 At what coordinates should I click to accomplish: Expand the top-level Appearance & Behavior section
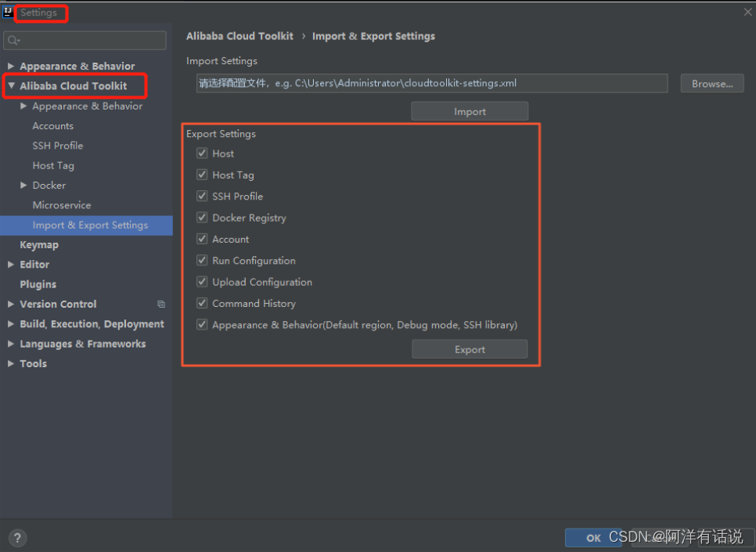10,66
